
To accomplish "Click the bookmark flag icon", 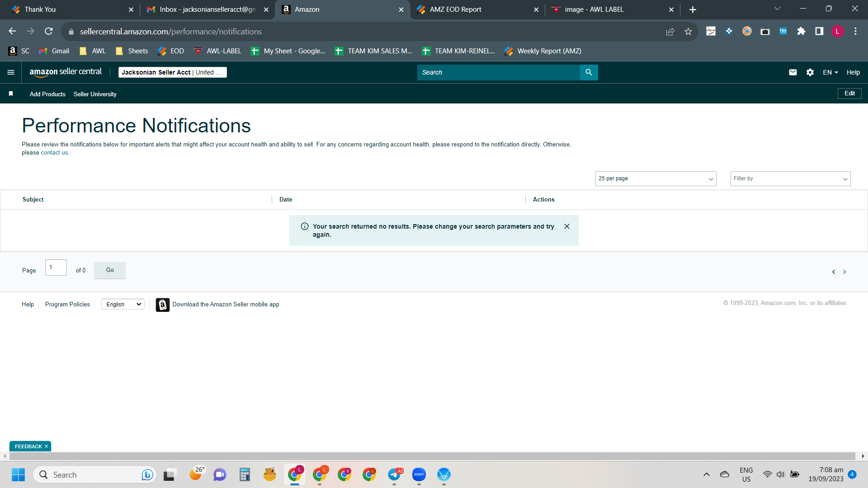I will pos(11,94).
